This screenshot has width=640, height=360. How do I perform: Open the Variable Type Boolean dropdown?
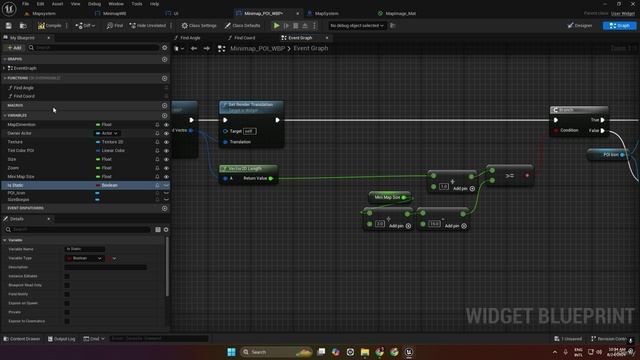point(84,258)
